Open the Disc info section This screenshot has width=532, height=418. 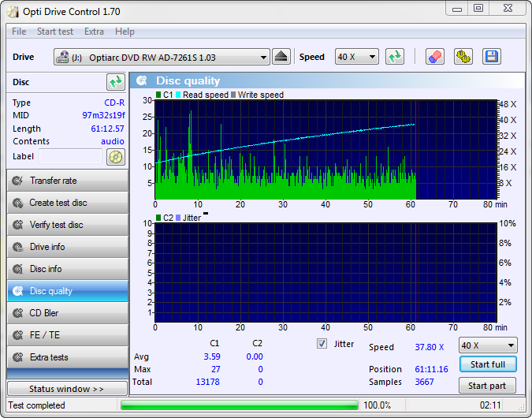click(x=68, y=269)
